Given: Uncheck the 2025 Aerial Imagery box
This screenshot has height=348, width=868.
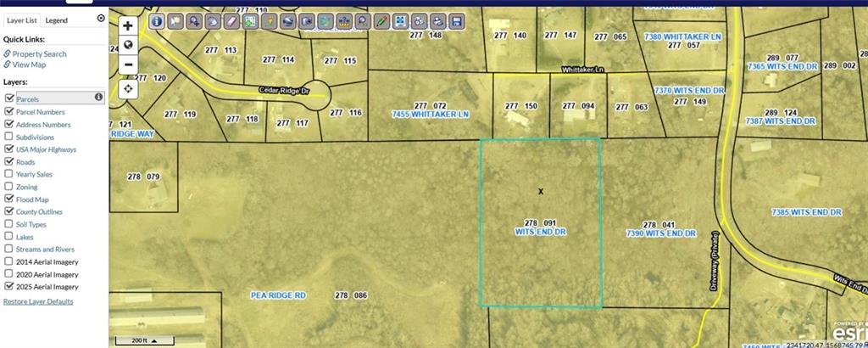Looking at the screenshot, I should (x=8, y=287).
